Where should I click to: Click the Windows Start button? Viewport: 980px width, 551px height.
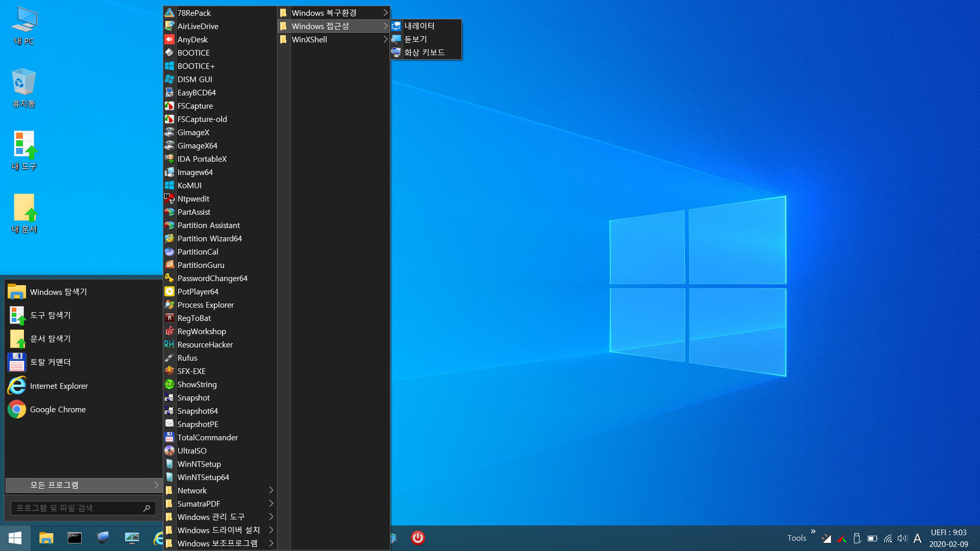[15, 538]
